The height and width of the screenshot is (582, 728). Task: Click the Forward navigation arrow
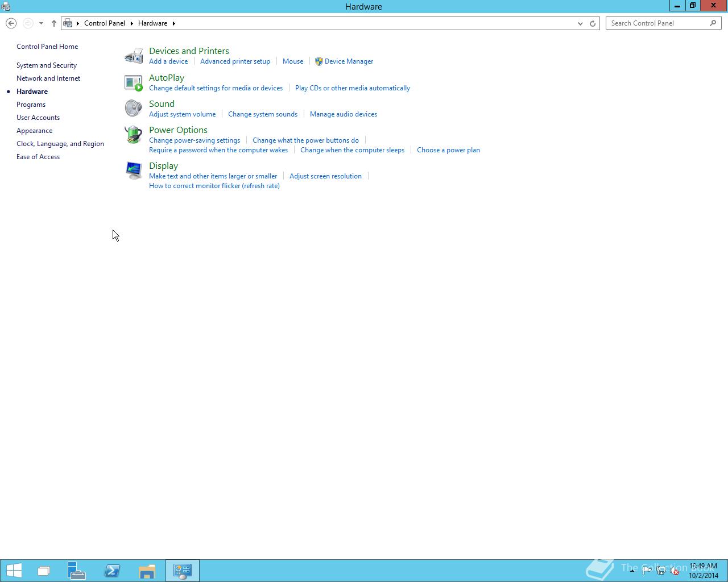pyautogui.click(x=28, y=23)
